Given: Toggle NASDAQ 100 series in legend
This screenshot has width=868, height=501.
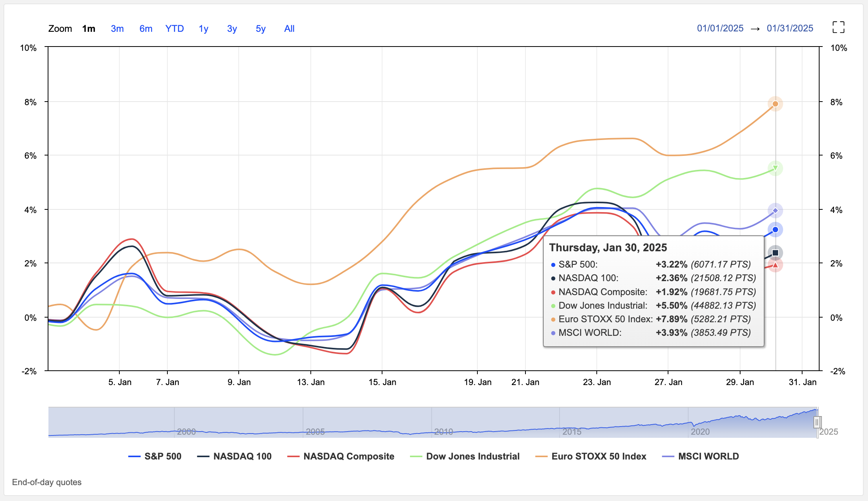Looking at the screenshot, I should point(234,456).
